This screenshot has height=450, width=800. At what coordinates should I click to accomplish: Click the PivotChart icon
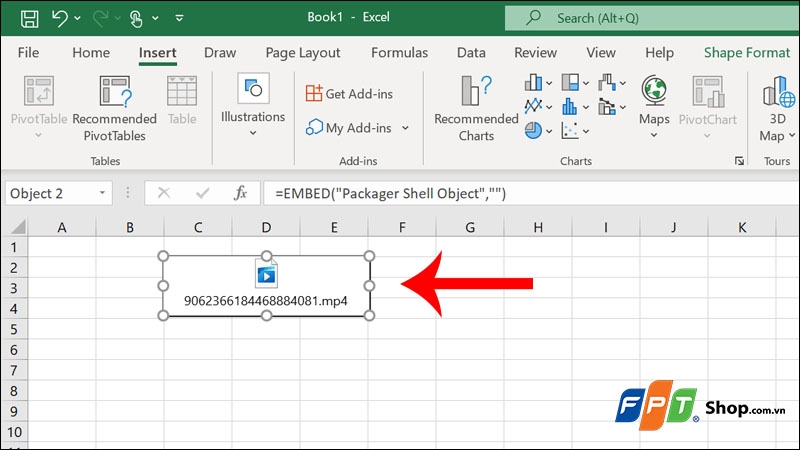pos(708,92)
